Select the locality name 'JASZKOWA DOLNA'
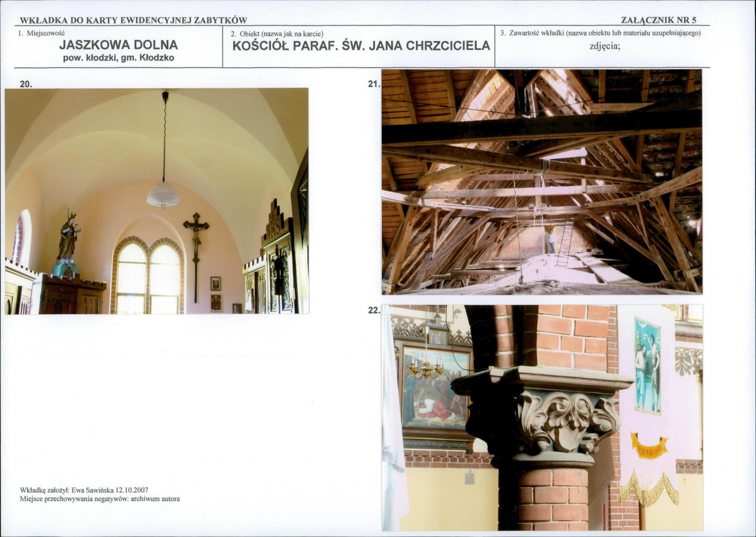 [119, 45]
